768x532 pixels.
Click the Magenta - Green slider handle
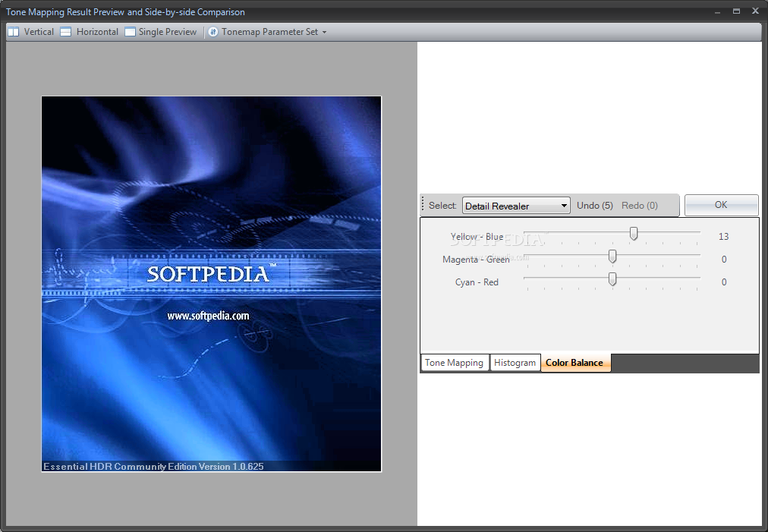coord(612,257)
